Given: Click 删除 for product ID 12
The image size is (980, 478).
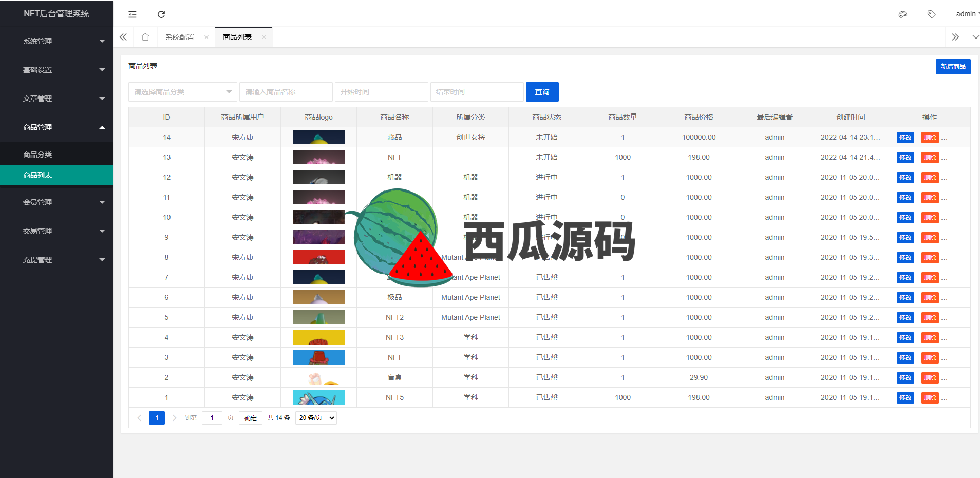Looking at the screenshot, I should pyautogui.click(x=930, y=178).
